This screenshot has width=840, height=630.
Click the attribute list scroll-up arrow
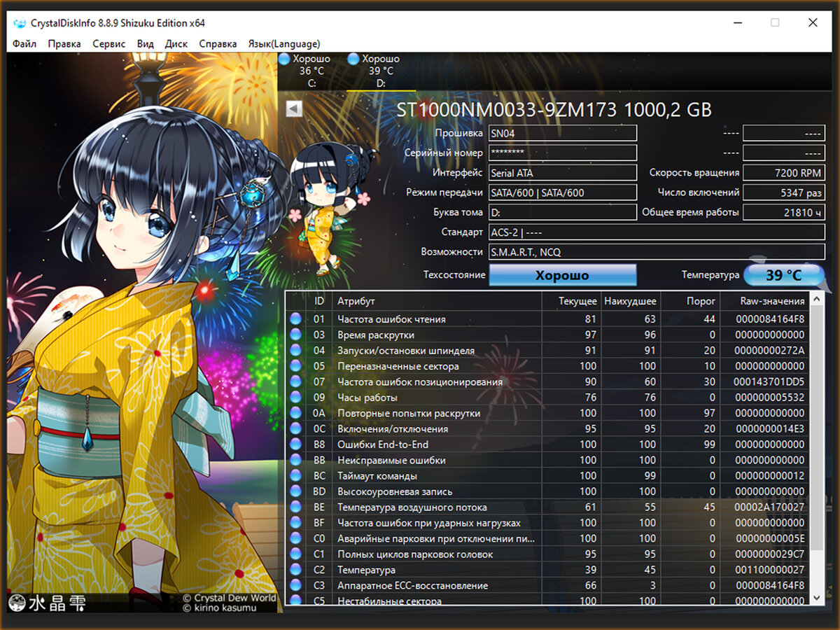816,300
